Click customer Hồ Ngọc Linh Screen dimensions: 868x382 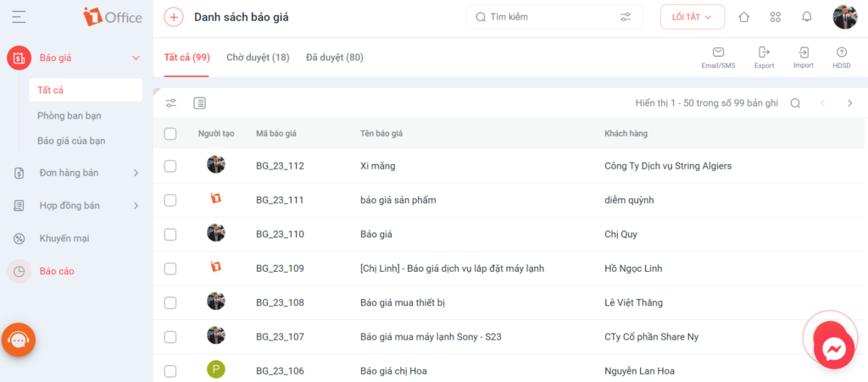[x=633, y=269]
